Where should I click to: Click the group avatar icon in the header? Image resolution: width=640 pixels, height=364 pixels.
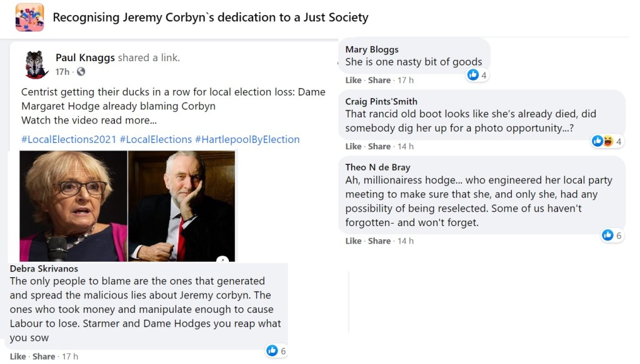[29, 17]
